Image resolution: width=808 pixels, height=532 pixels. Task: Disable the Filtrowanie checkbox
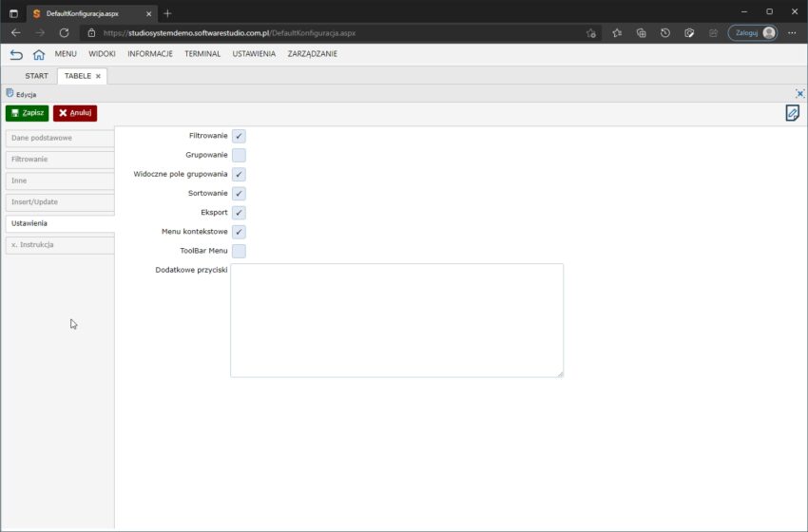[x=239, y=136]
